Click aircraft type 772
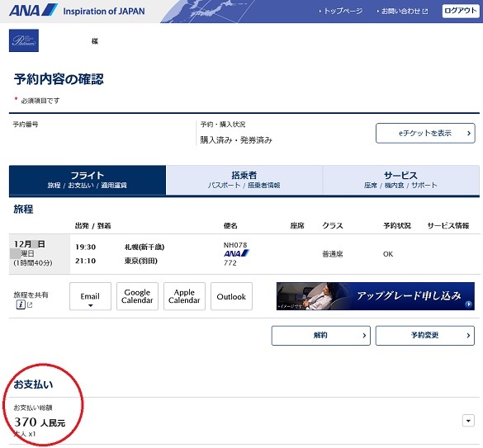The height and width of the screenshot is (448, 483). coord(230,262)
